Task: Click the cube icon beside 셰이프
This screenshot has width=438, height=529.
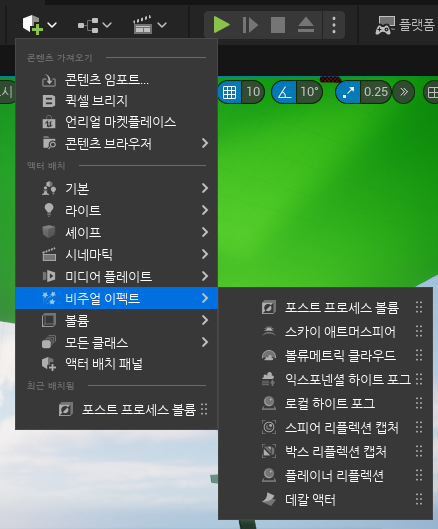Action: click(49, 232)
